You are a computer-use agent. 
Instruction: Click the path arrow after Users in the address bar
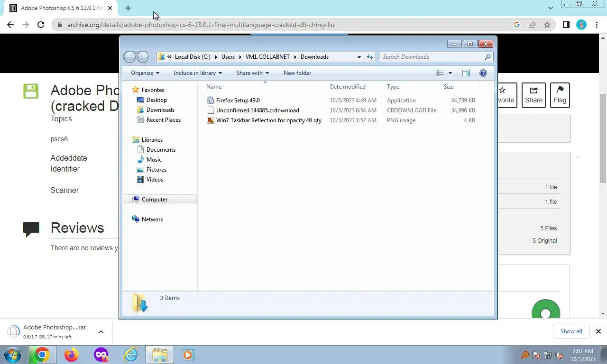tap(240, 57)
